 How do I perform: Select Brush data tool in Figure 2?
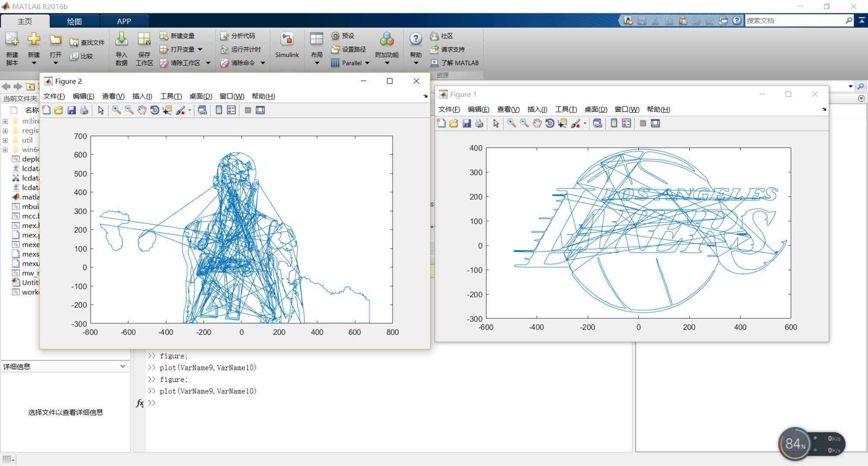click(x=180, y=110)
